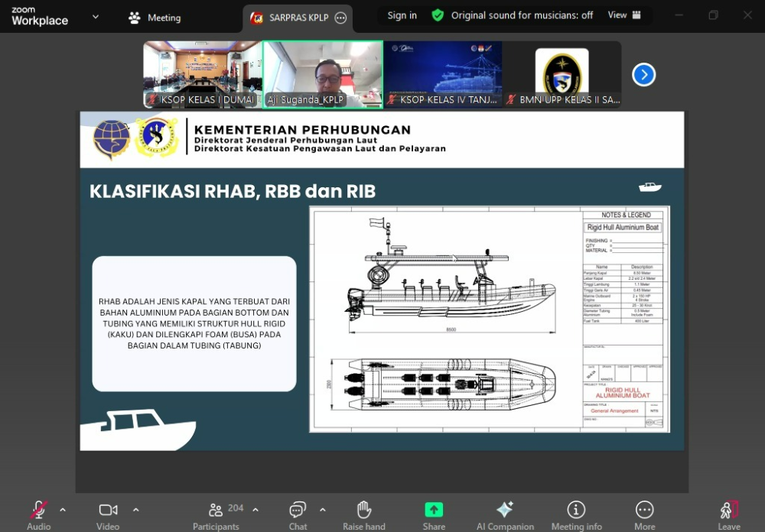The width and height of the screenshot is (765, 532).
Task: Click the SARPRAS KPLP tab logo icon
Action: click(x=256, y=18)
